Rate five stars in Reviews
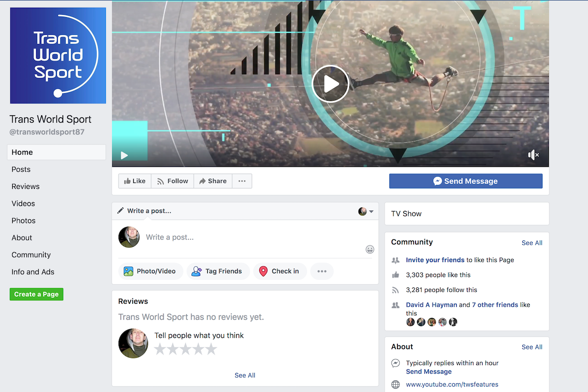 pos(211,349)
